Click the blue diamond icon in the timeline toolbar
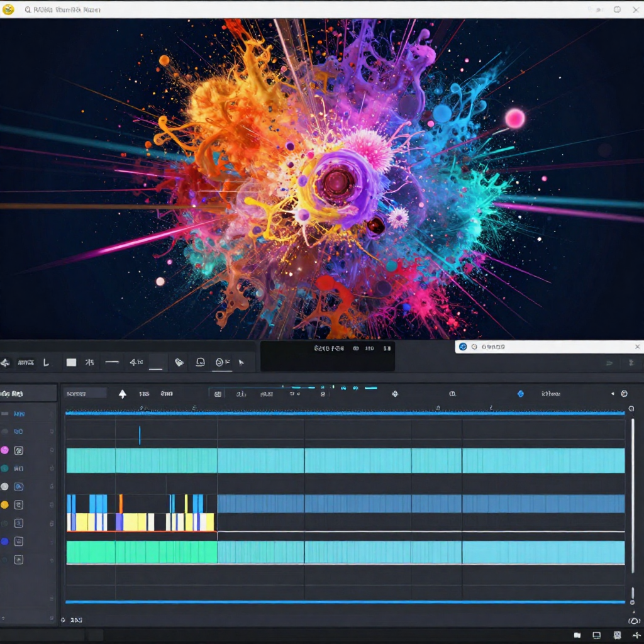This screenshot has height=644, width=644. tap(520, 393)
